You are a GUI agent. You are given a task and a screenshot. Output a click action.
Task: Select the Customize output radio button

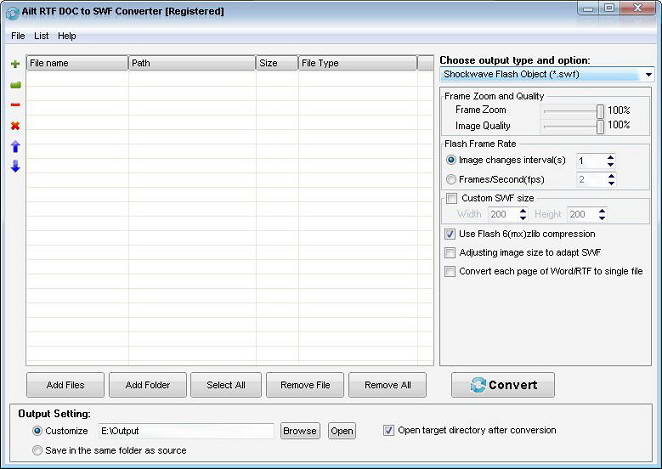pos(37,431)
